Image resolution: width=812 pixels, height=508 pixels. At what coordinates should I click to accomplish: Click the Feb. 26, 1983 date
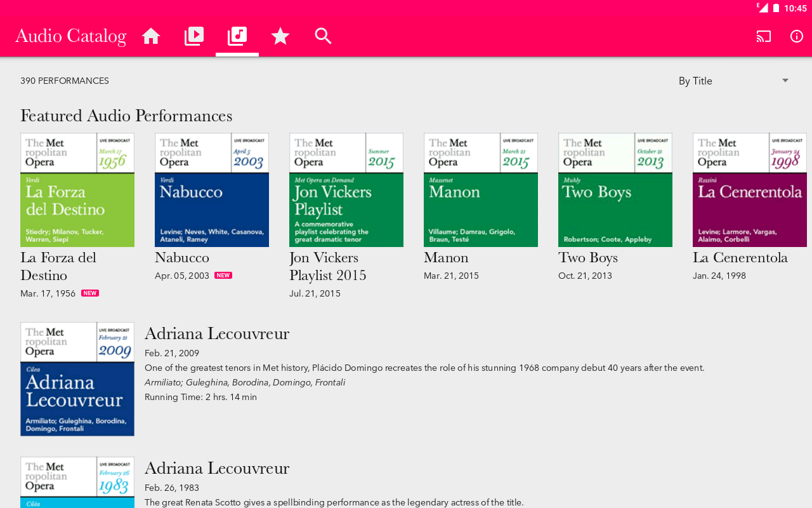[172, 488]
